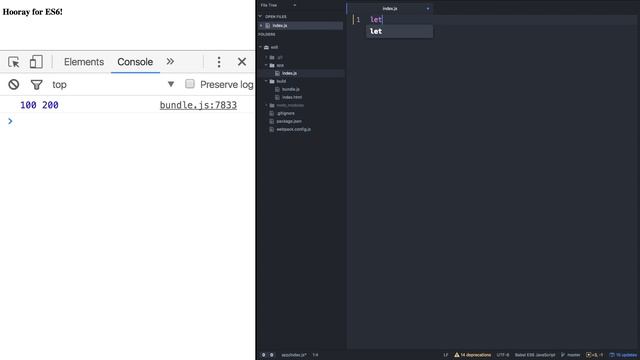Close the DevTools panel
Image resolution: width=640 pixels, height=360 pixels.
click(x=242, y=62)
